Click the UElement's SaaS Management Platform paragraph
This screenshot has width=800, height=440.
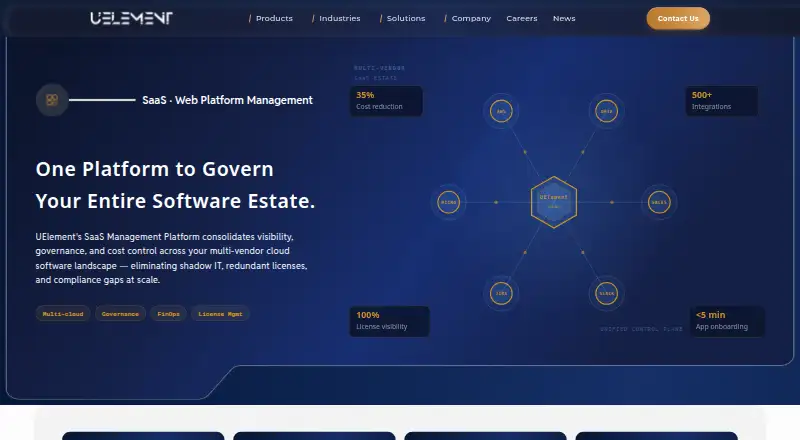click(171, 258)
